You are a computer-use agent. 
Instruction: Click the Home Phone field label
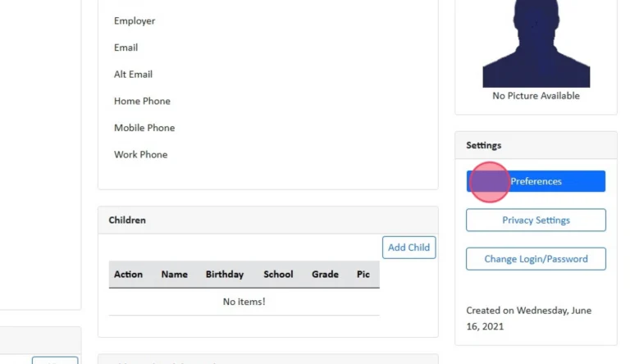click(142, 101)
